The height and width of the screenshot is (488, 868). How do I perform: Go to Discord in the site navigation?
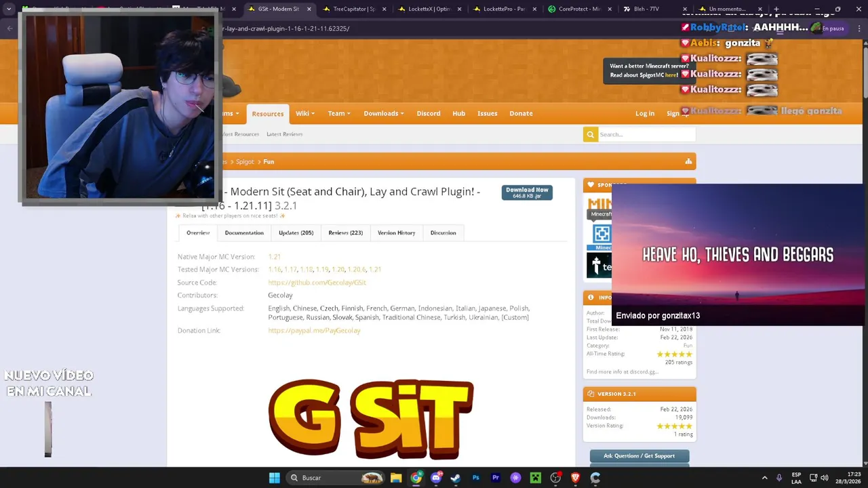pos(429,113)
